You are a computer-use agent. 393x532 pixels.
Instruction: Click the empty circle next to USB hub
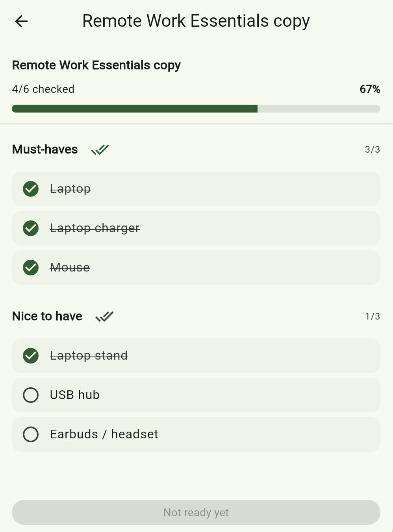point(31,395)
